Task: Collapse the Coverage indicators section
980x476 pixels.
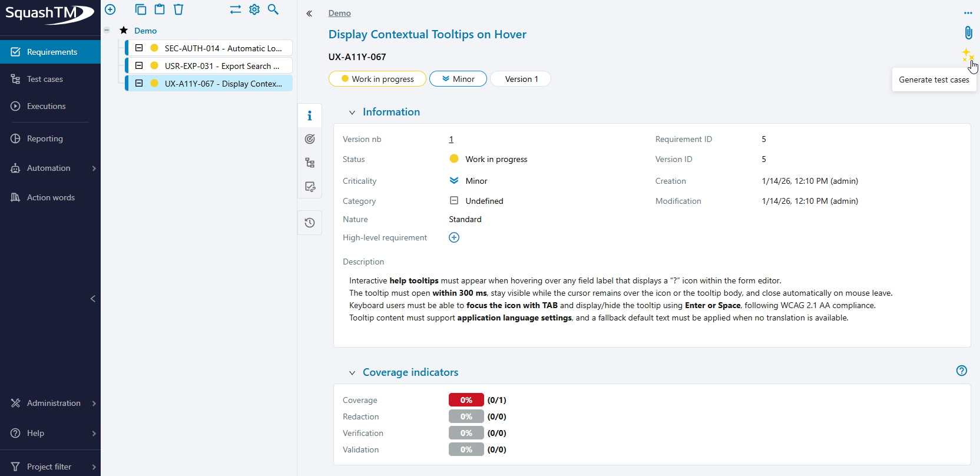Action: coord(352,373)
